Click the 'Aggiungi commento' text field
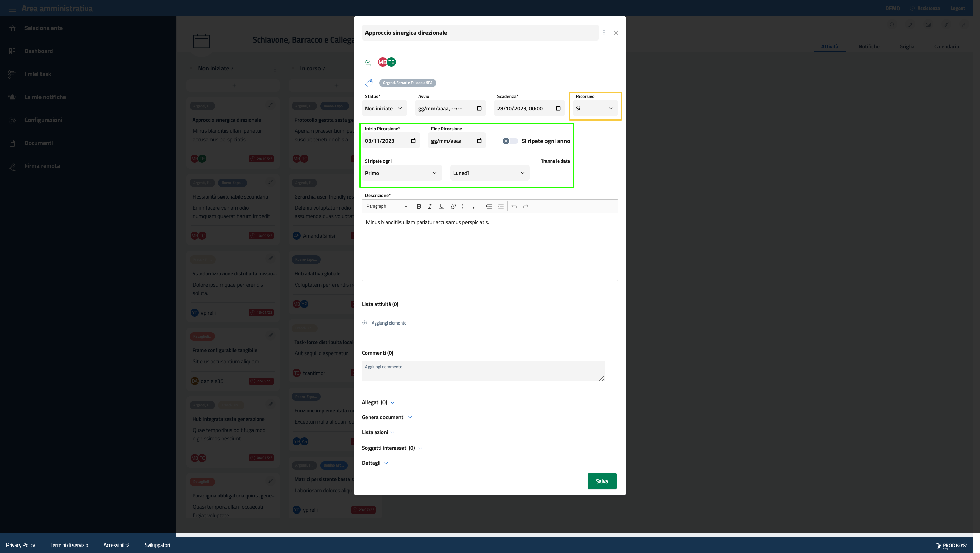 [x=483, y=371]
